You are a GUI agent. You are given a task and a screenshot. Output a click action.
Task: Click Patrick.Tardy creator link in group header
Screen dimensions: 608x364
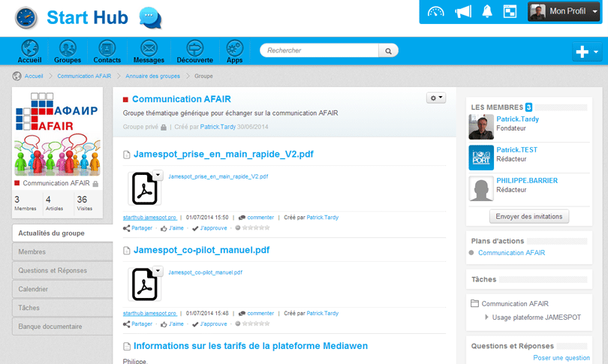tap(218, 127)
